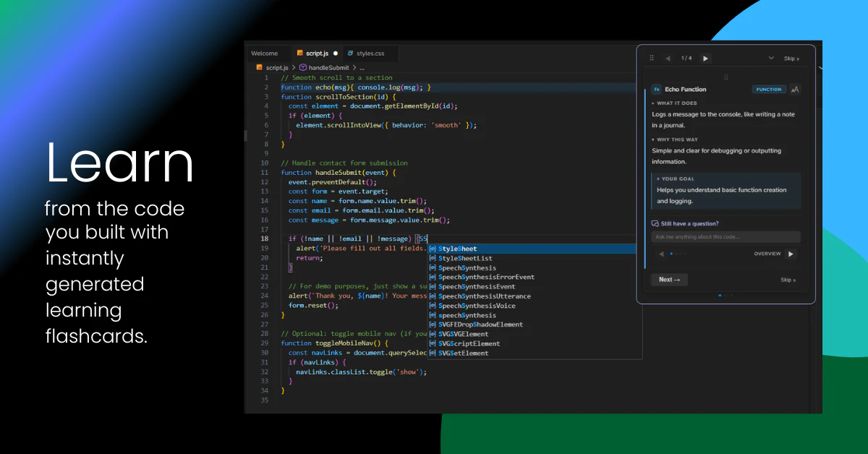The width and height of the screenshot is (868, 454).
Task: Go to previous flashcard using top left arrow
Action: pyautogui.click(x=668, y=58)
